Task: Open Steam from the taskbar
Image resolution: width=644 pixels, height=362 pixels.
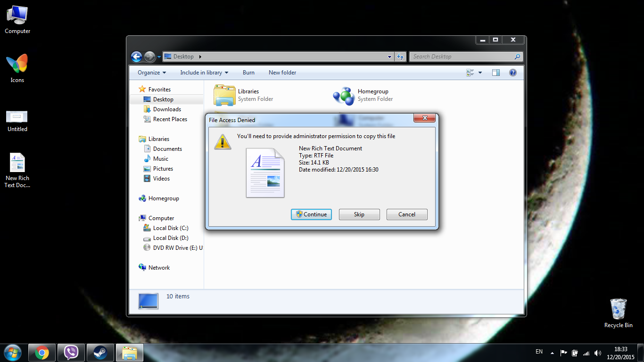Action: [x=100, y=353]
